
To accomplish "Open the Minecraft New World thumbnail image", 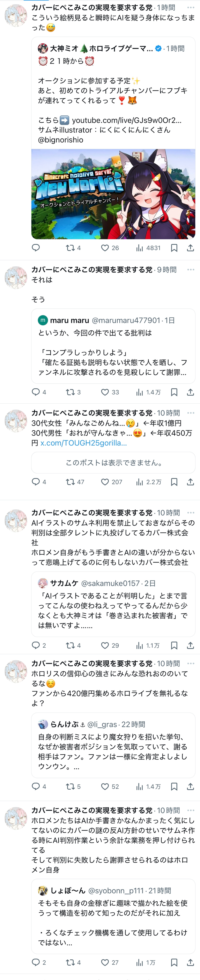I will [x=113, y=194].
